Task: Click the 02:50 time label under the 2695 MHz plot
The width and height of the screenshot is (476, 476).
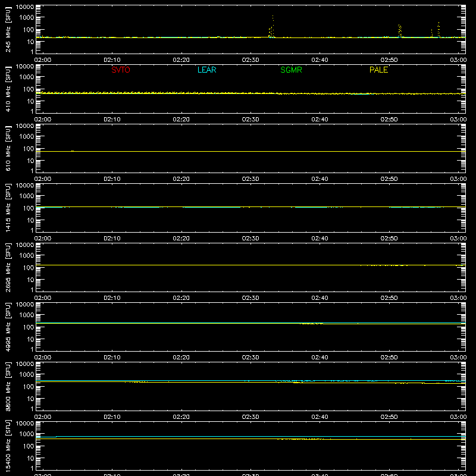Action: pyautogui.click(x=389, y=298)
